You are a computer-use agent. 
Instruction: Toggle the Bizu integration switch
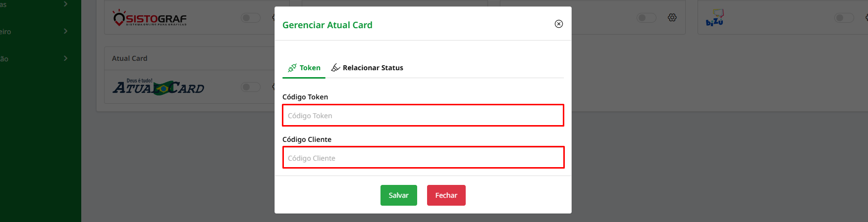point(844,18)
